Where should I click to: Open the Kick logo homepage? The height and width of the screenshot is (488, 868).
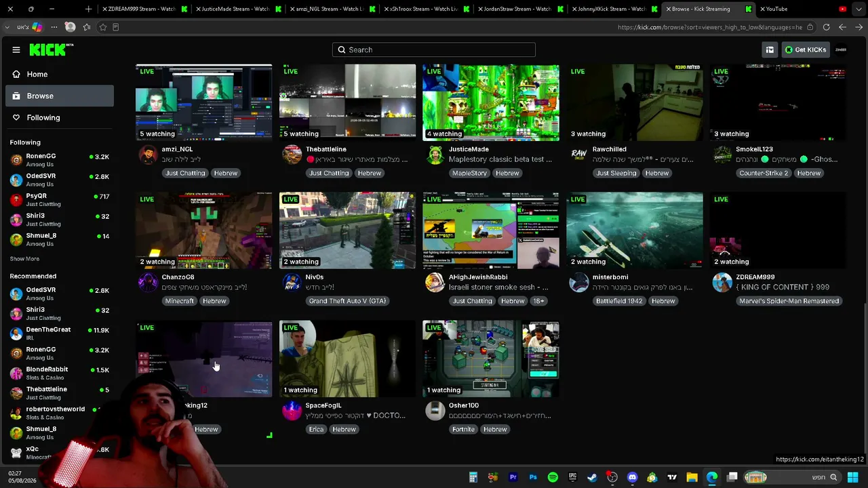point(51,49)
